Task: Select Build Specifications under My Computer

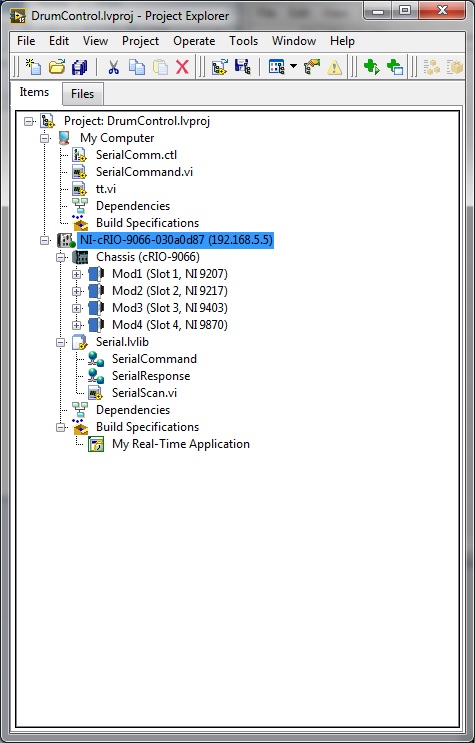Action: [147, 223]
